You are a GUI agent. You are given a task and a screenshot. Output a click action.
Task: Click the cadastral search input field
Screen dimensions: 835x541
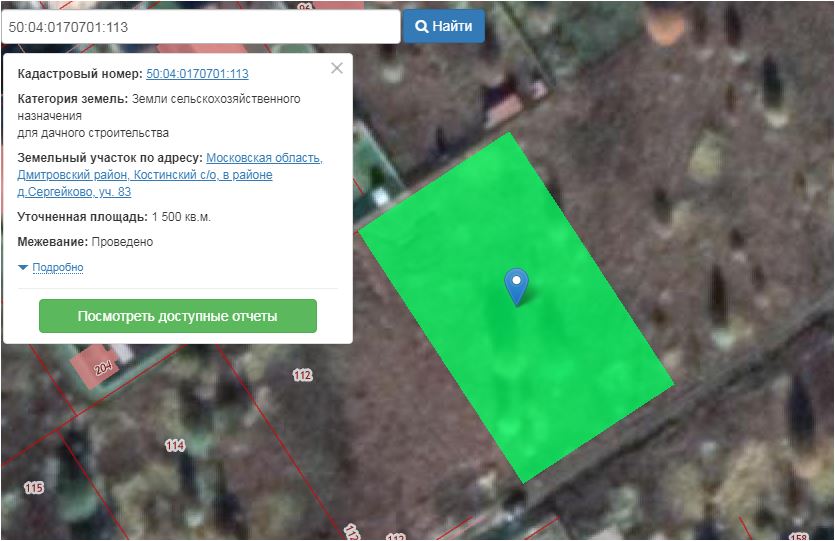[x=200, y=27]
